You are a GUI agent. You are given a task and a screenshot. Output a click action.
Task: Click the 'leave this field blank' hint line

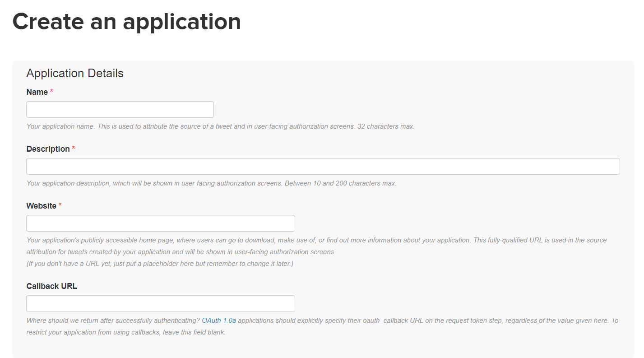click(126, 332)
